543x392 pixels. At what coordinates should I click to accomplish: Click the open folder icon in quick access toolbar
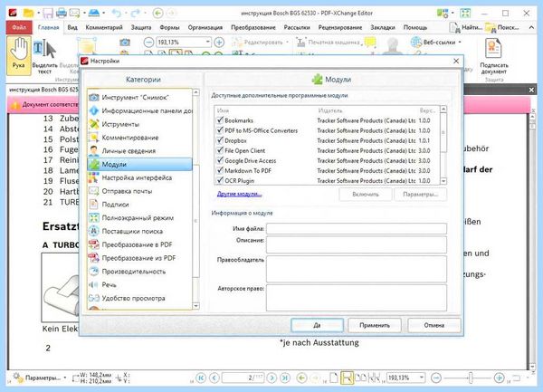[x=28, y=14]
